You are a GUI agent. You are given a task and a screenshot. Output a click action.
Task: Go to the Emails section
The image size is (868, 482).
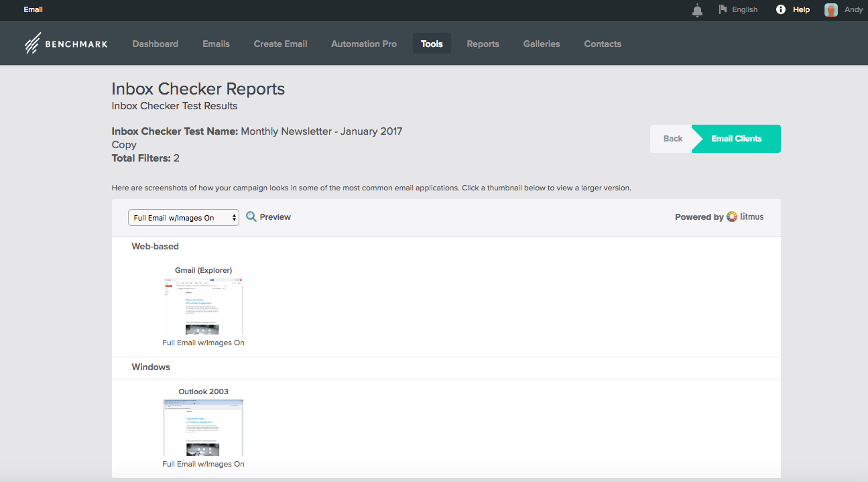(216, 44)
